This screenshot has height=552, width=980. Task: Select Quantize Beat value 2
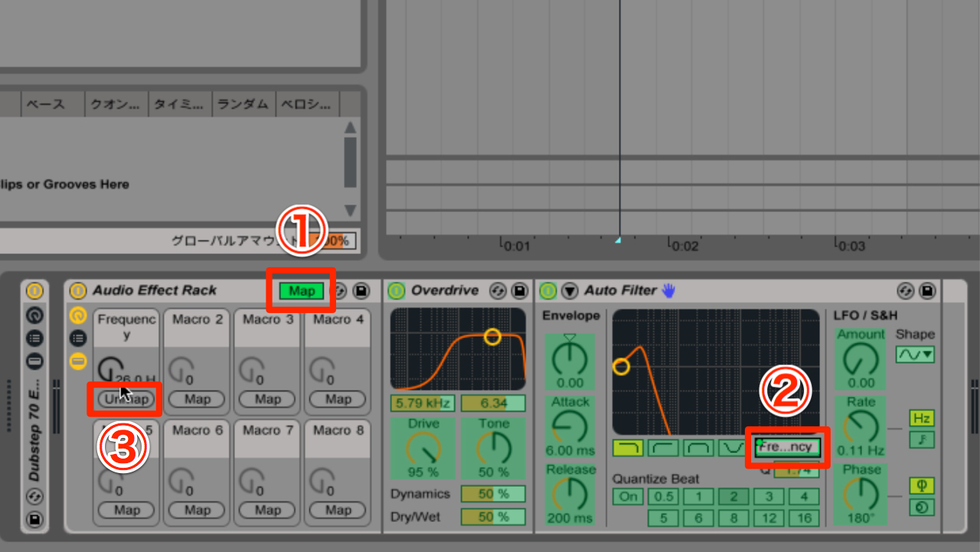[733, 496]
